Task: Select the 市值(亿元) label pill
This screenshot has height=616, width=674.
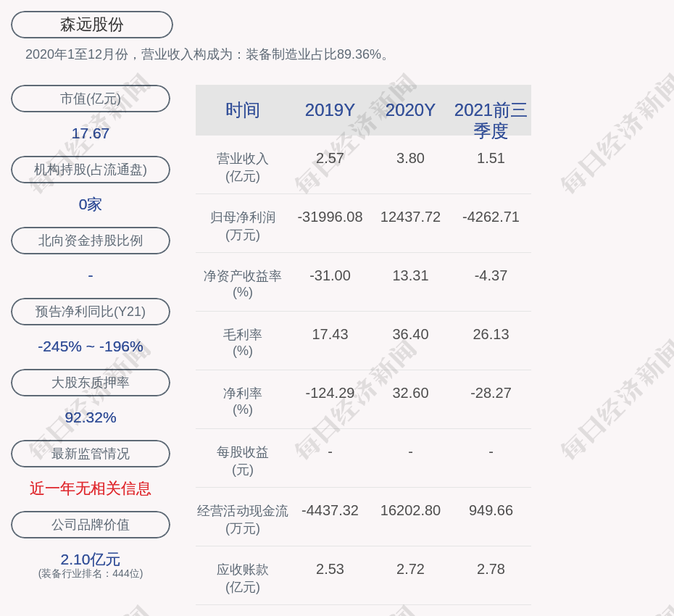Action: [91, 99]
